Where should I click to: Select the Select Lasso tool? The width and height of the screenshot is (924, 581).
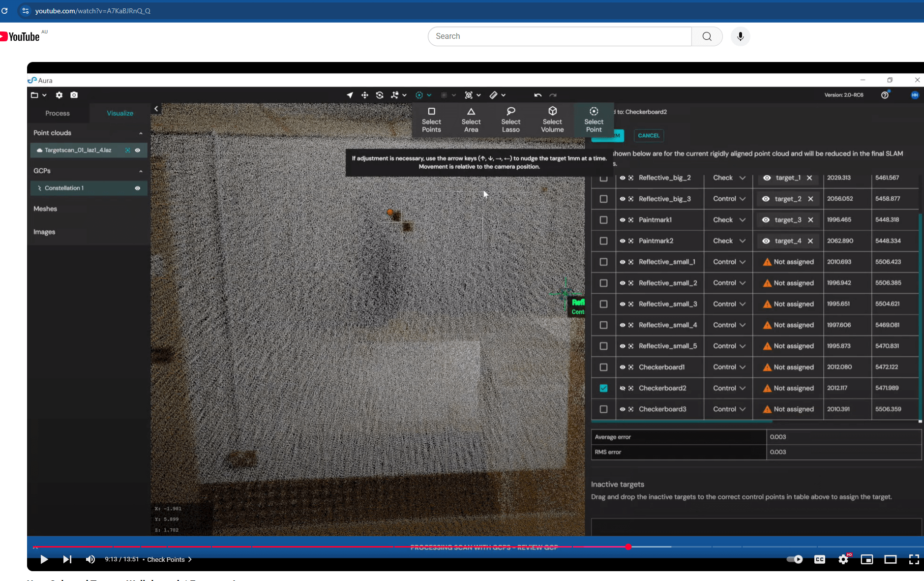coord(510,120)
